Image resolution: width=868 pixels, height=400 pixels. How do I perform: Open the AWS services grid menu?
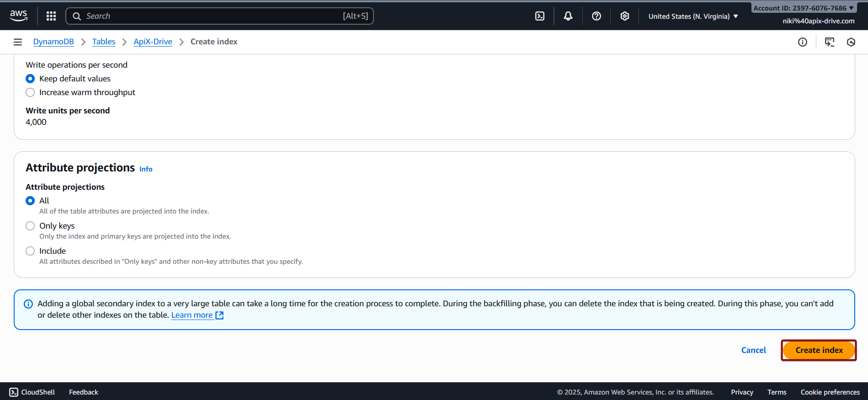[51, 16]
